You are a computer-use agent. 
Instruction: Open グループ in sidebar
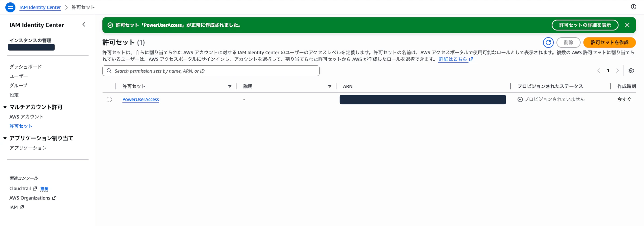tap(18, 85)
